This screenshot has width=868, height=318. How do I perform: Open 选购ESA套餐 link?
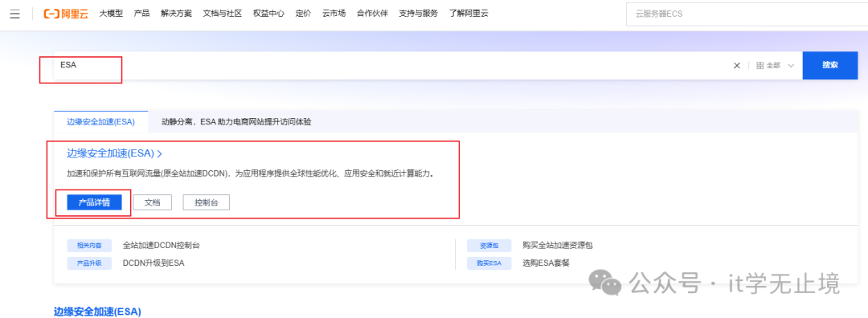(546, 263)
